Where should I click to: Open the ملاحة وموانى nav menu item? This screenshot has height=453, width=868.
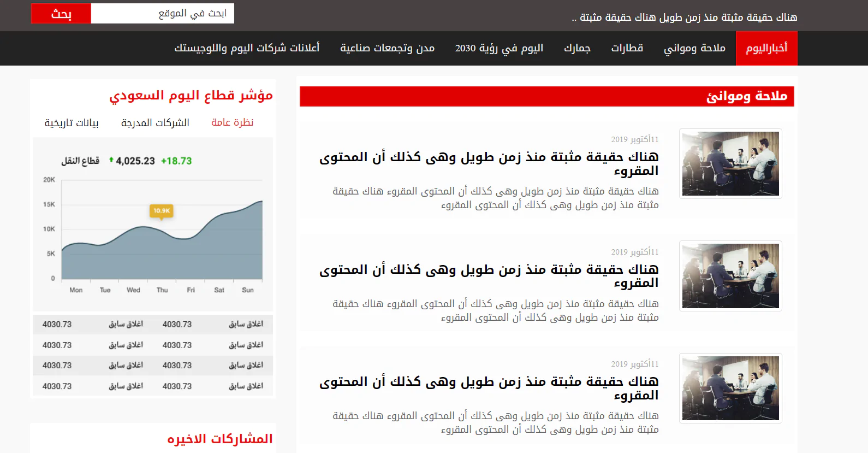tap(694, 49)
